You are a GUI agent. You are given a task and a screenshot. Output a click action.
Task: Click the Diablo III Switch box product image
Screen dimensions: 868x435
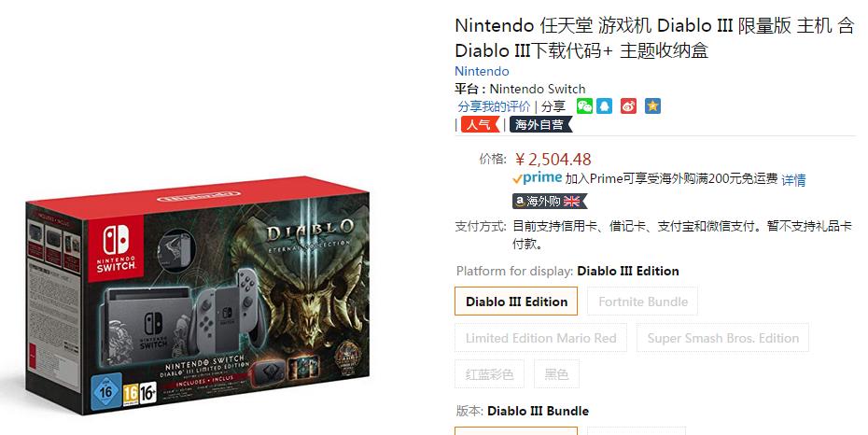click(197, 295)
